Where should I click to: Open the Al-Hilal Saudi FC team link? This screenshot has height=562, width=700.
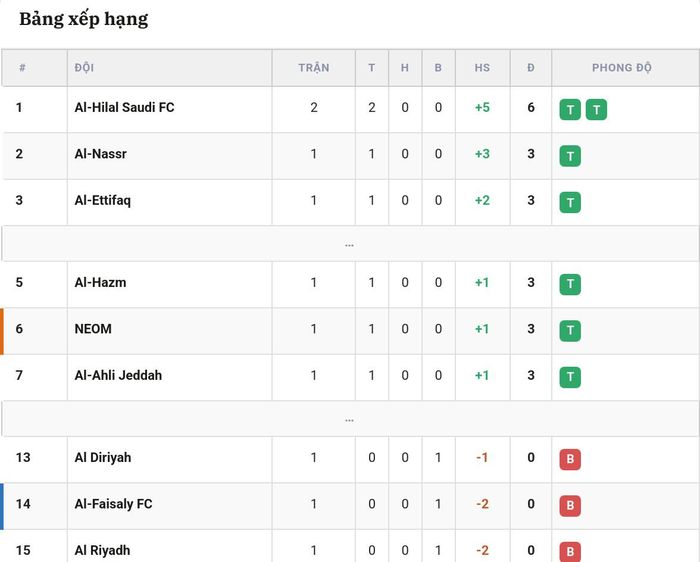click(124, 108)
